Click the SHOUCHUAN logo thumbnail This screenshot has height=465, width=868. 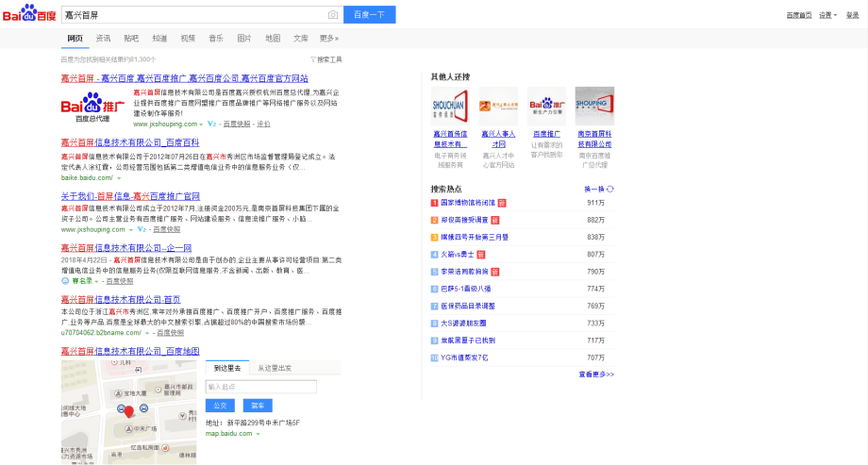coord(450,106)
